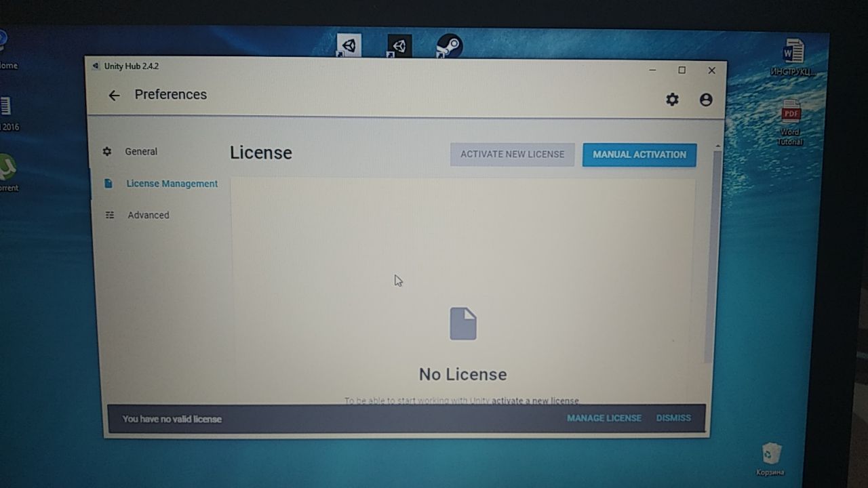Click the 'License' page heading
Image resolution: width=868 pixels, height=488 pixels.
261,153
